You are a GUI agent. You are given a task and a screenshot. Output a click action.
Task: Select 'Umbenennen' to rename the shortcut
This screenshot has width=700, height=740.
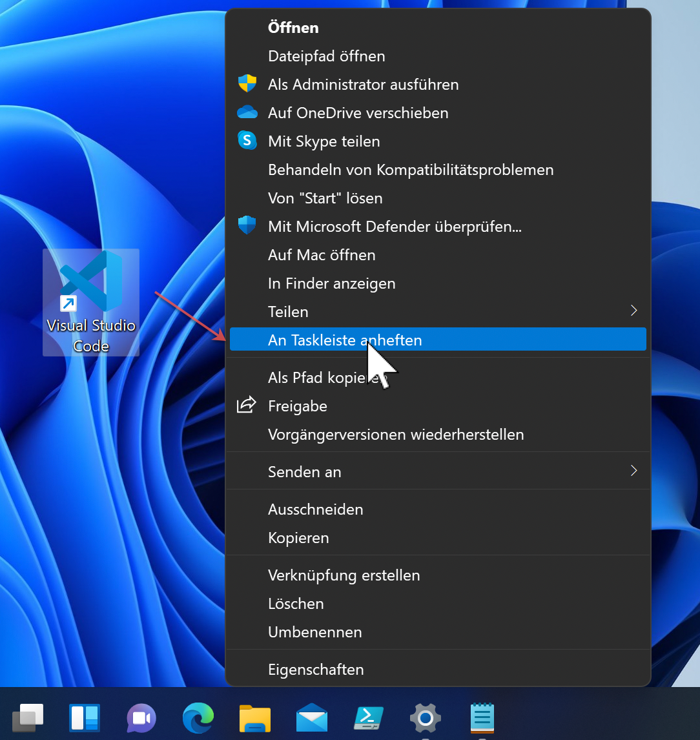(x=314, y=632)
